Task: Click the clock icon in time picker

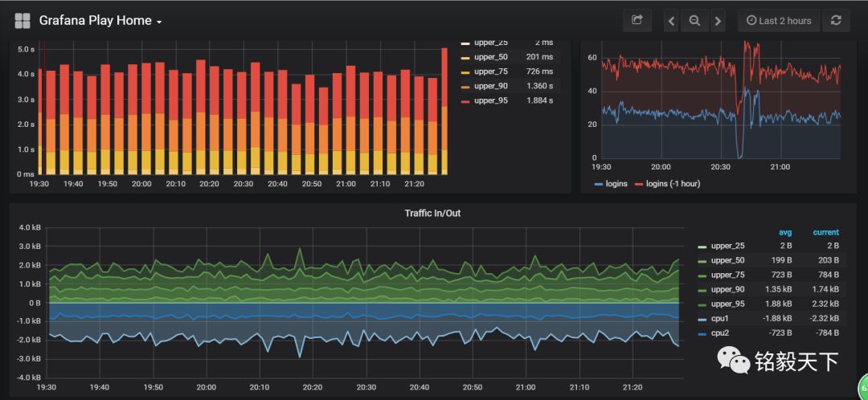Action: point(751,20)
